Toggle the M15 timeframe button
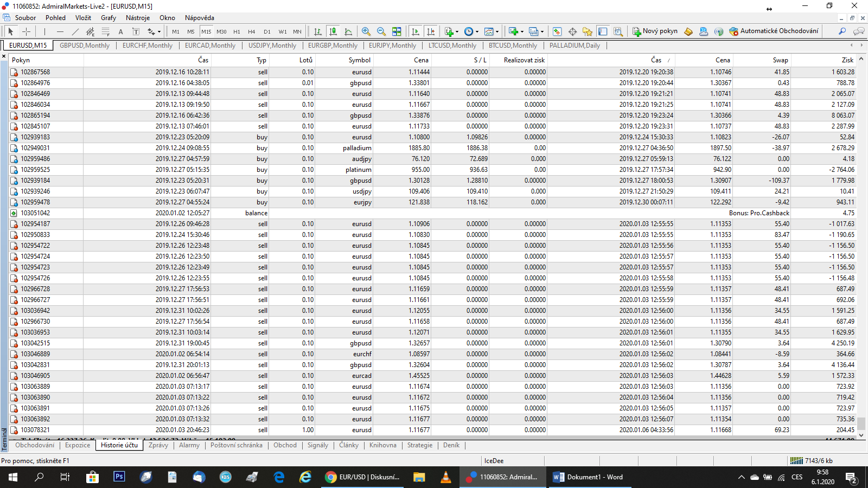This screenshot has width=868, height=488. pyautogui.click(x=206, y=31)
